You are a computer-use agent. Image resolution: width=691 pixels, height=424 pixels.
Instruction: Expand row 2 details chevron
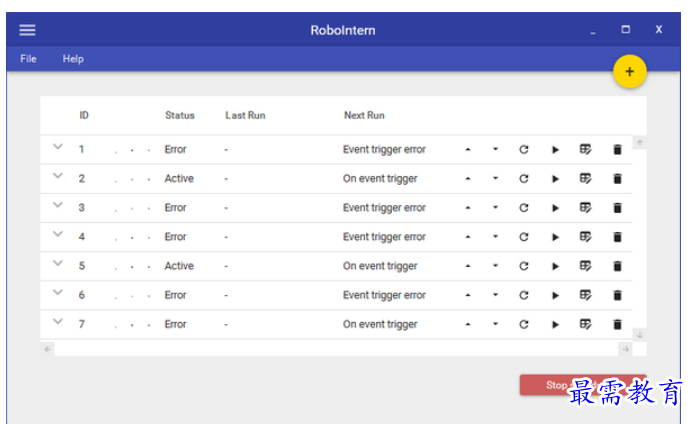coord(58,176)
